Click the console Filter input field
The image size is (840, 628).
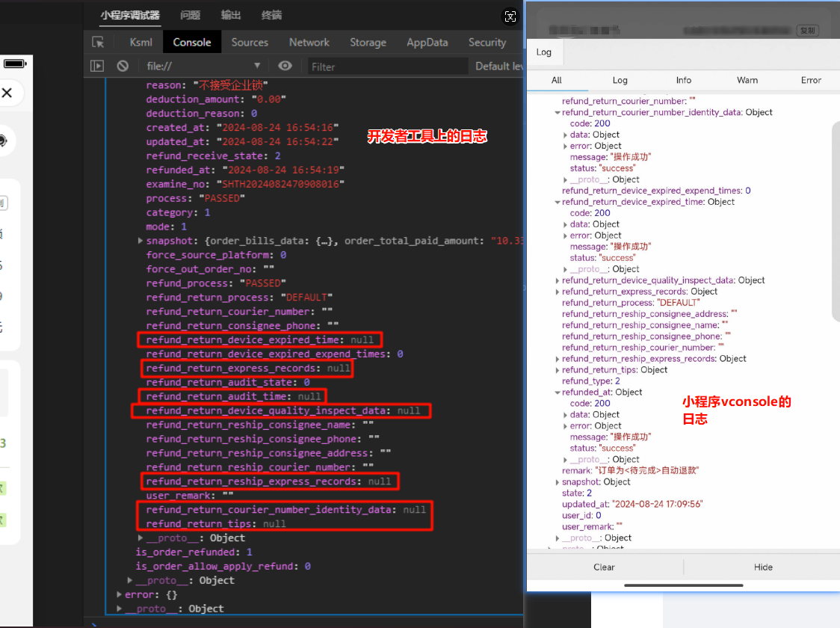[387, 67]
